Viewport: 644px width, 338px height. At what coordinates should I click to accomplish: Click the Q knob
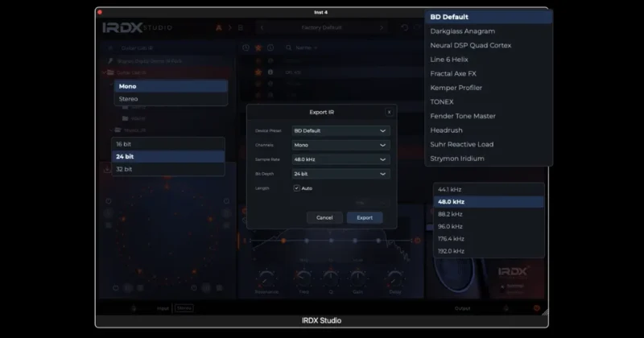pos(331,279)
